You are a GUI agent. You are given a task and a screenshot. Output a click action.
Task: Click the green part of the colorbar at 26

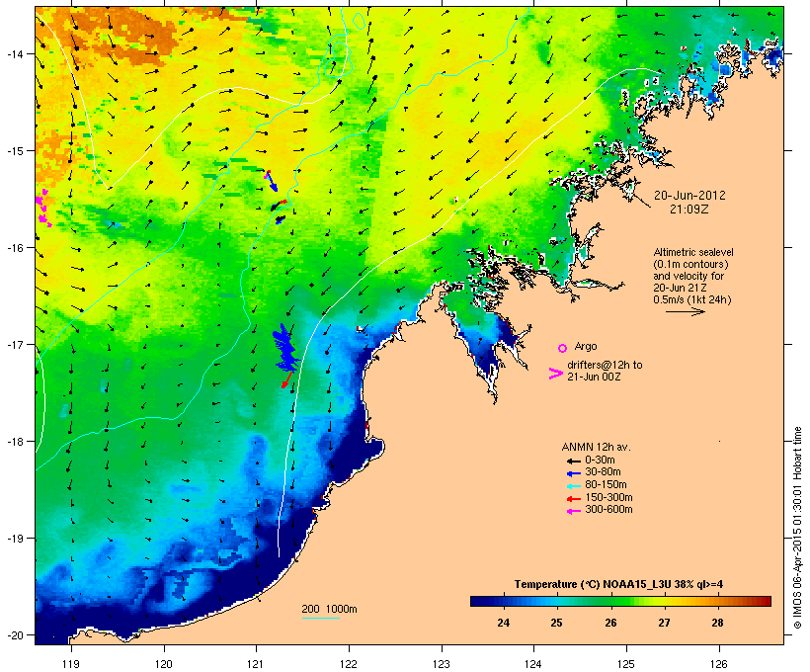tap(610, 601)
